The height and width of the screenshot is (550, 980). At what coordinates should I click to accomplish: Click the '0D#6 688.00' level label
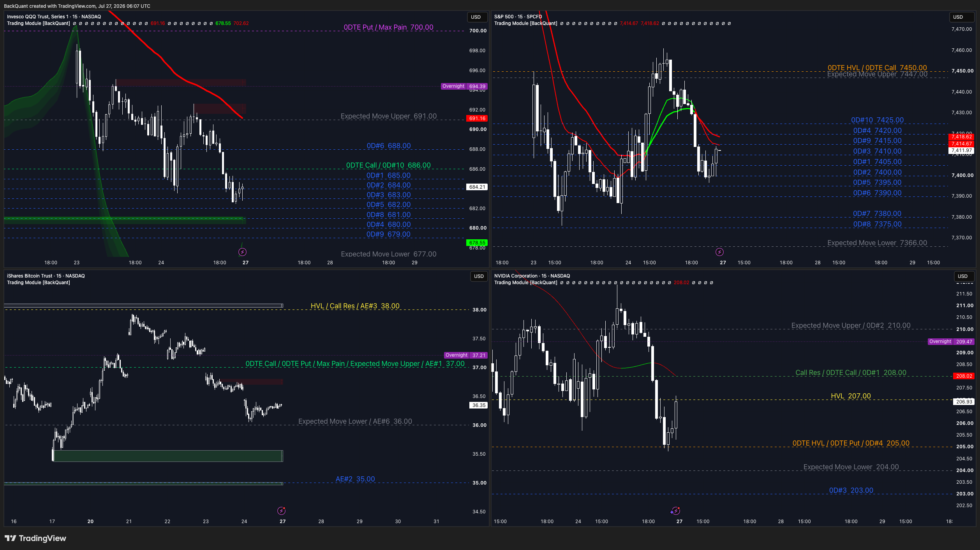(388, 146)
